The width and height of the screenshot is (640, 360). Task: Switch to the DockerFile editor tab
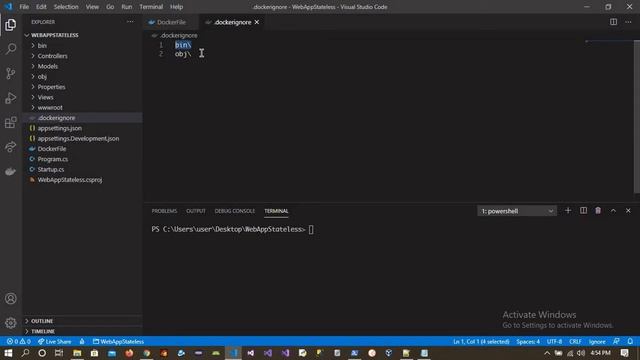tap(171, 22)
